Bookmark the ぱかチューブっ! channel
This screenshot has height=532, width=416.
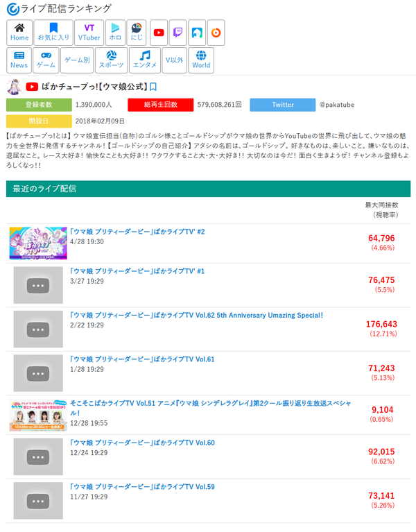coord(153,87)
